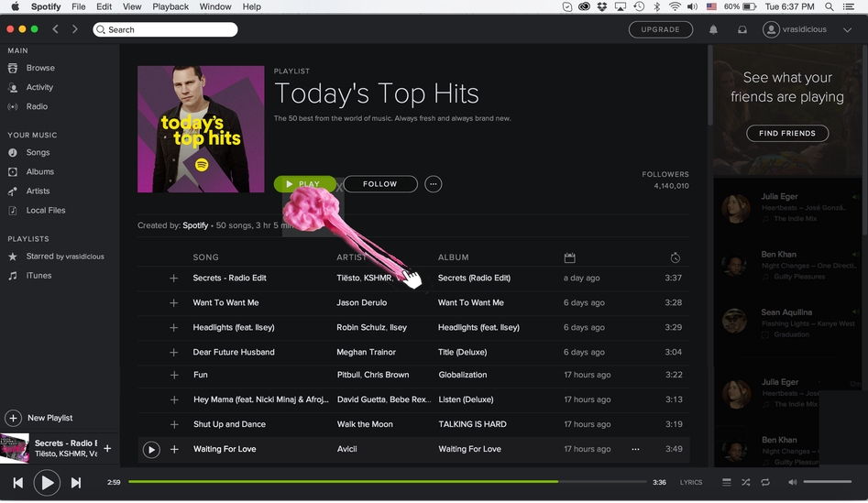Open Browse in the sidebar
868x503 pixels.
point(40,68)
